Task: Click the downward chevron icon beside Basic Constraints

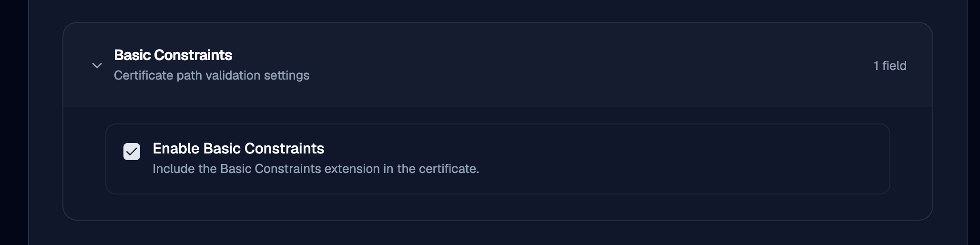Action: 97,65
